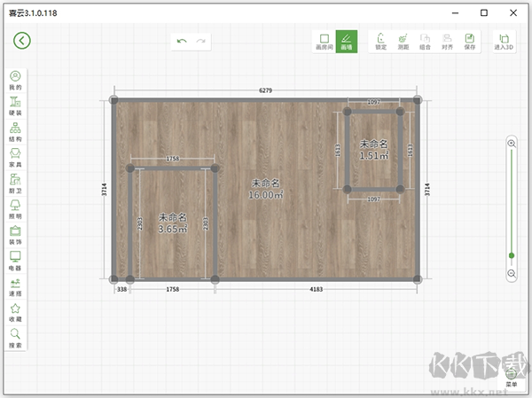Open the 硬装 hard decoration category
Image resolution: width=532 pixels, height=398 pixels.
click(15, 106)
